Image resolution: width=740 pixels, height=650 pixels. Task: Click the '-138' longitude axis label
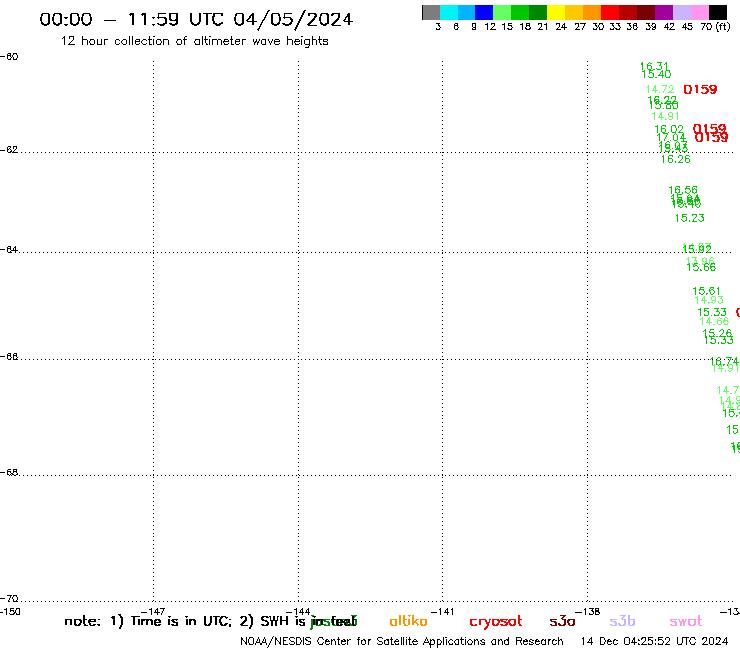tap(587, 612)
